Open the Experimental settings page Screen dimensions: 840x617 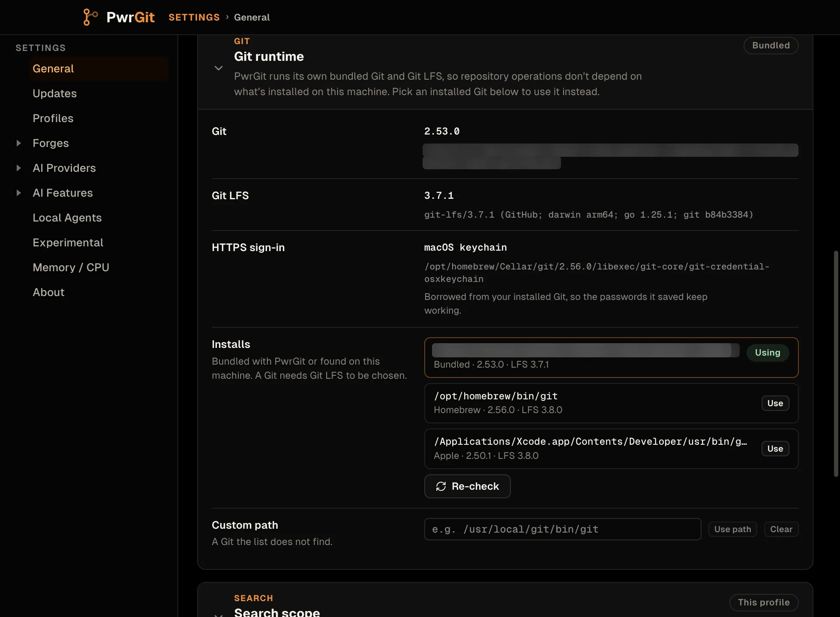pos(68,243)
